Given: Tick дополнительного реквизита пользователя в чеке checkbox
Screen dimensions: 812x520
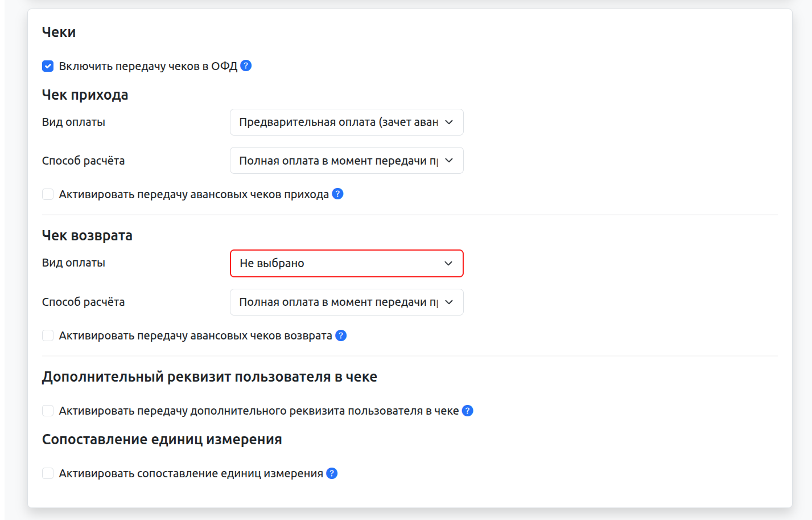Looking at the screenshot, I should (48, 411).
